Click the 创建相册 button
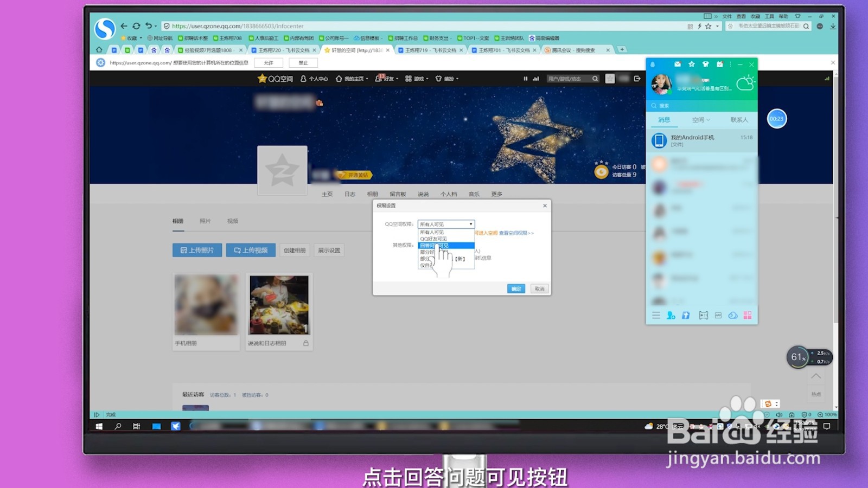This screenshot has width=868, height=488. click(295, 250)
